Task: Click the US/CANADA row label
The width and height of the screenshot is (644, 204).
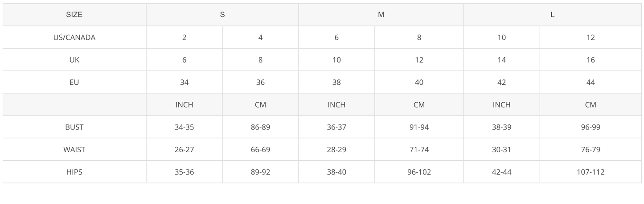Action: tap(74, 37)
